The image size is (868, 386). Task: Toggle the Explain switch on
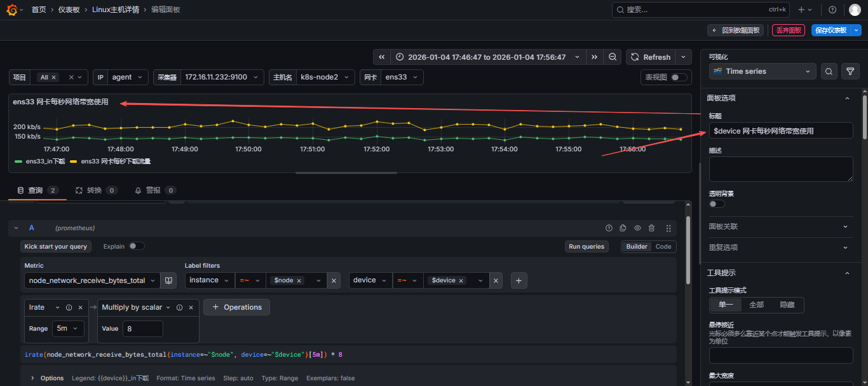tap(136, 246)
